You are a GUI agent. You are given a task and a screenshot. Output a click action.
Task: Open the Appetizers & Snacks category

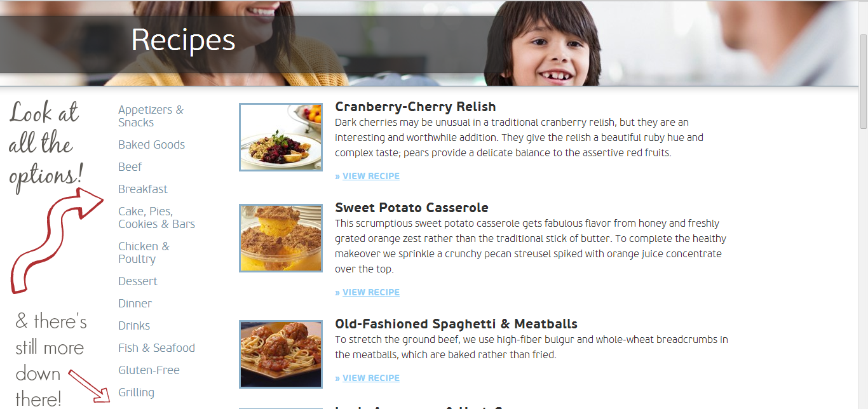(151, 116)
